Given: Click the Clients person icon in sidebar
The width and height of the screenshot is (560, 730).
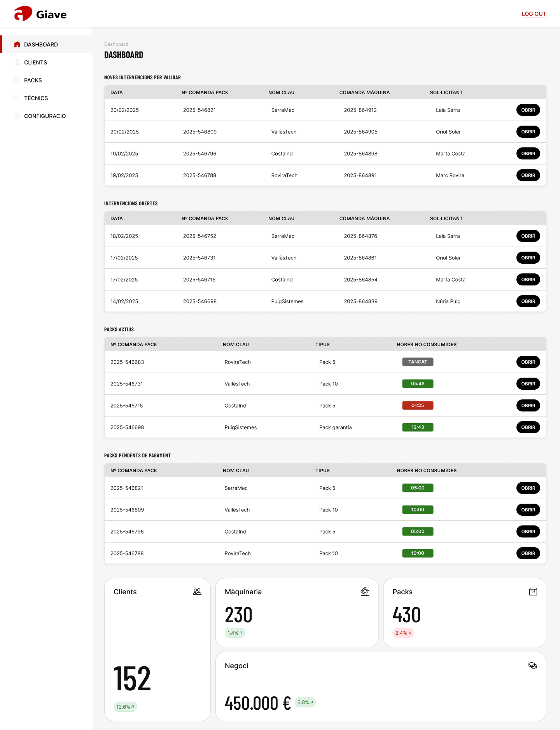Looking at the screenshot, I should click(x=17, y=62).
